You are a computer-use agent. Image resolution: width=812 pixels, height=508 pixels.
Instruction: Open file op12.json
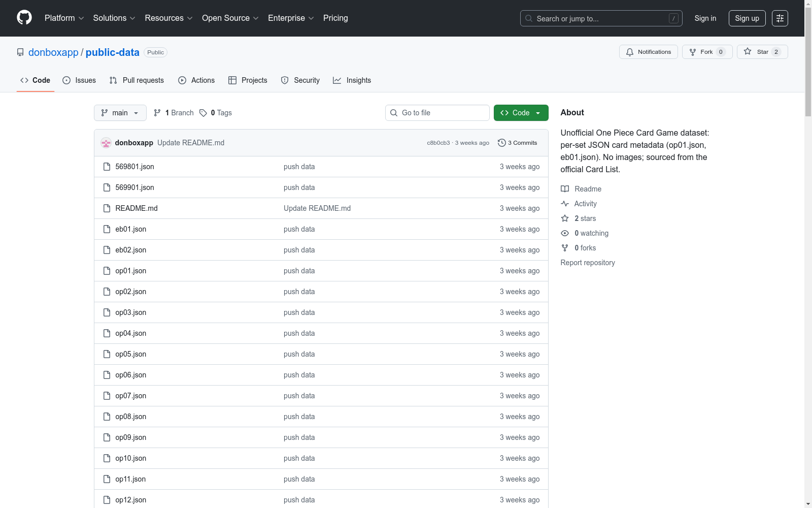pyautogui.click(x=131, y=500)
